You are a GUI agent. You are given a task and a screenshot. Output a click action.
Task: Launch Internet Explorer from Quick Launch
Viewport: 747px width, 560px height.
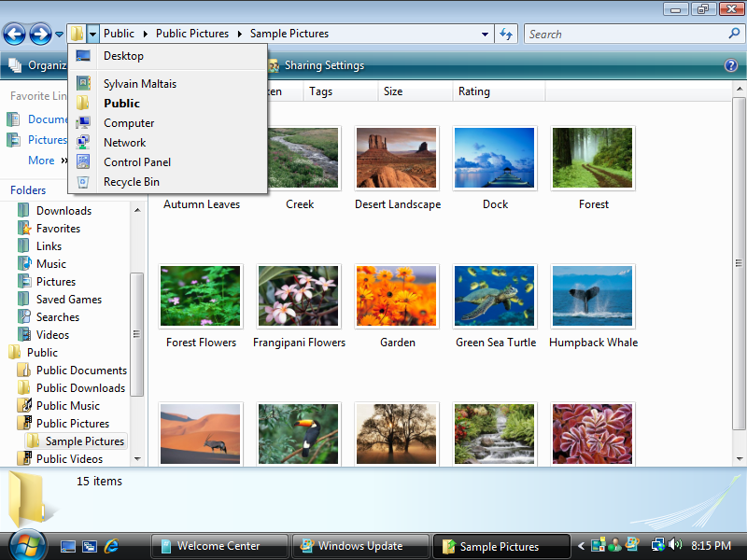(112, 546)
